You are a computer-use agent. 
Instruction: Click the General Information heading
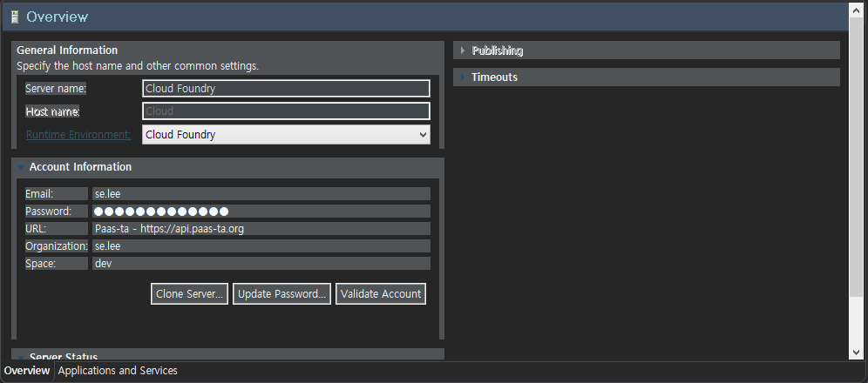[x=67, y=50]
